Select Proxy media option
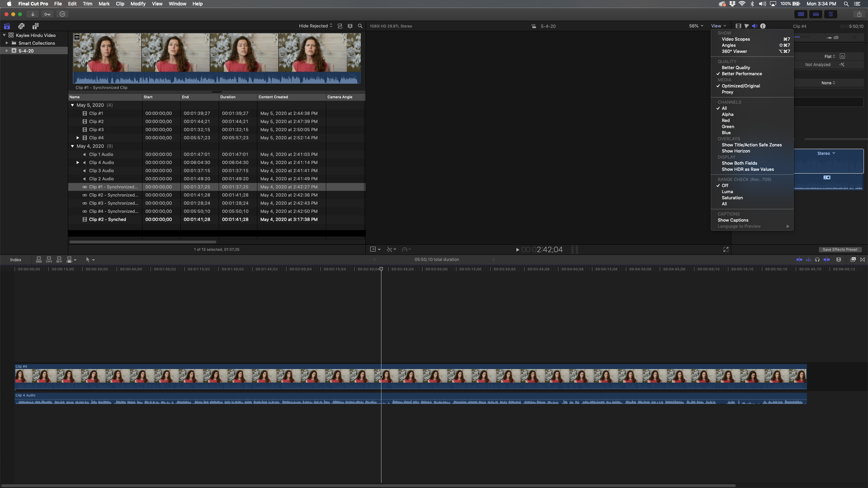Screen dimensions: 868x488 pyautogui.click(x=727, y=92)
